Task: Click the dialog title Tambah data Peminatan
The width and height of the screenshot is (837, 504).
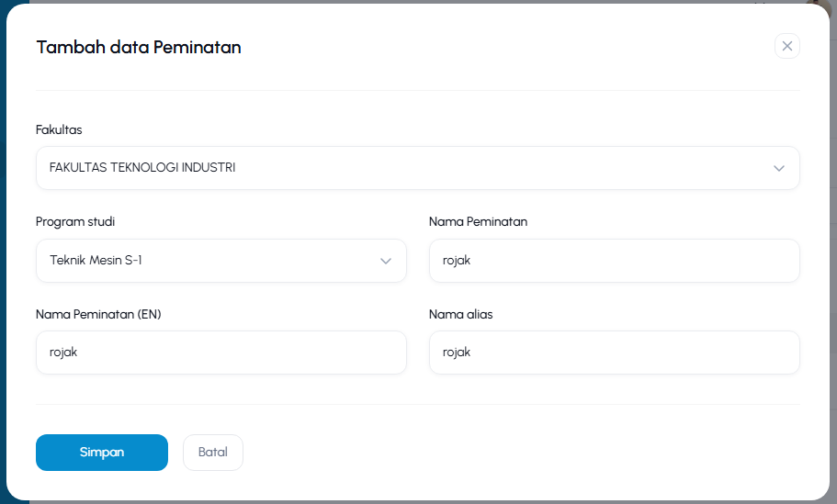Action: [x=139, y=47]
